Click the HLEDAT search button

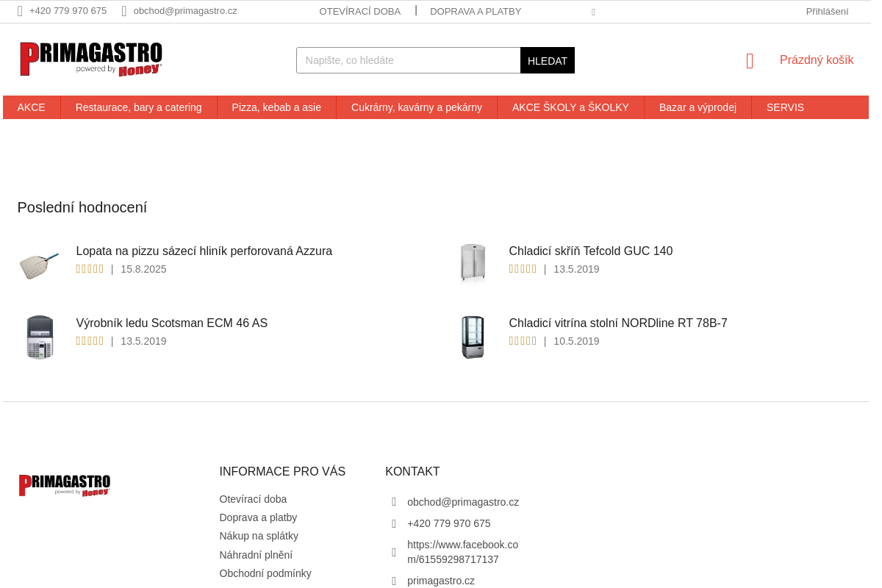[548, 60]
